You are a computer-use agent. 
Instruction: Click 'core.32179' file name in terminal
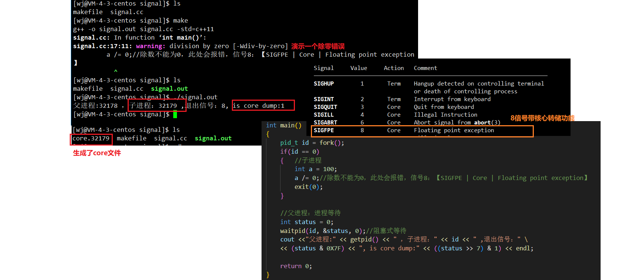point(91,139)
